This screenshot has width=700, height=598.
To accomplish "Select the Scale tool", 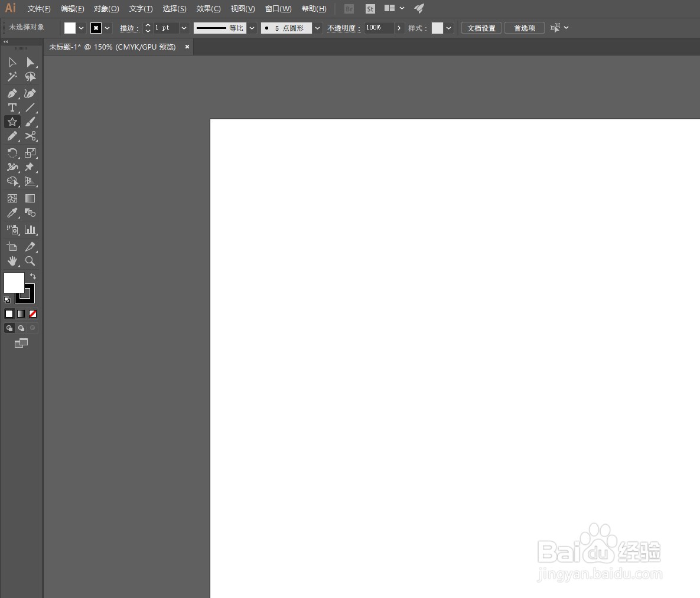I will (x=30, y=153).
